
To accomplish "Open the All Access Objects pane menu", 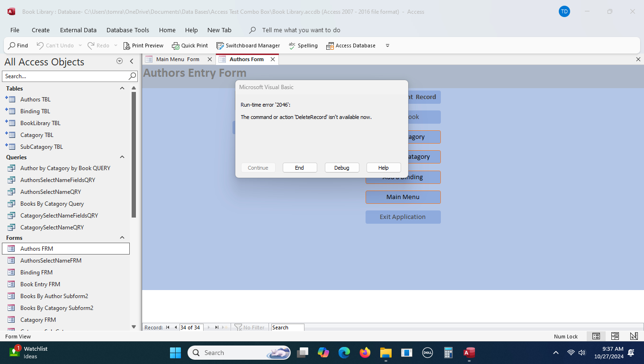I will [119, 61].
